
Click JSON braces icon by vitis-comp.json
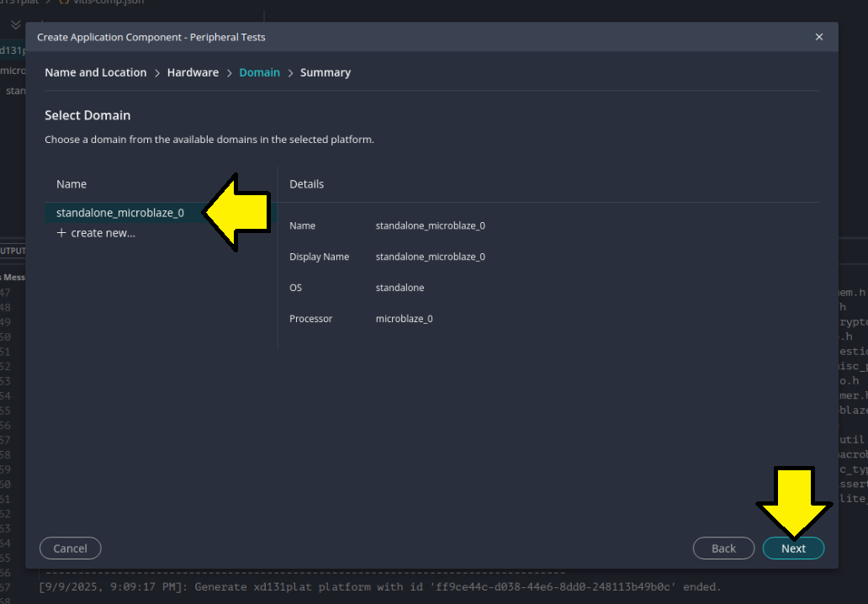(65, 3)
